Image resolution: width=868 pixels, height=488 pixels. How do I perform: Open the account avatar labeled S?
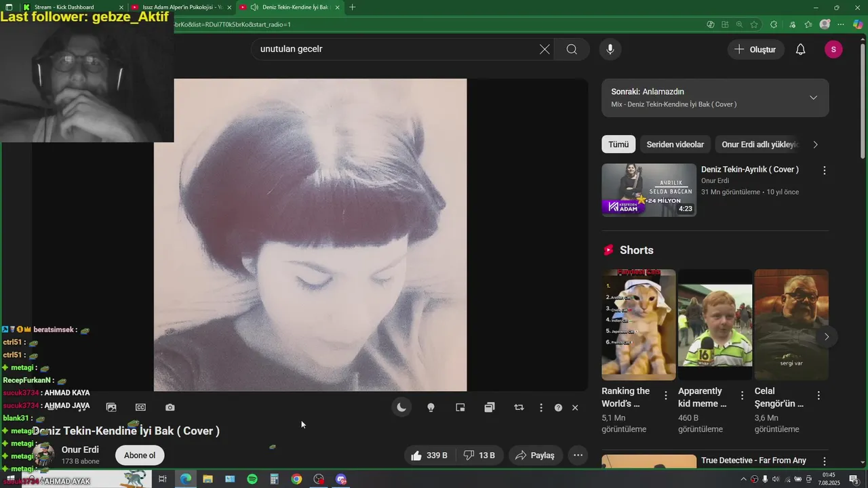click(833, 49)
